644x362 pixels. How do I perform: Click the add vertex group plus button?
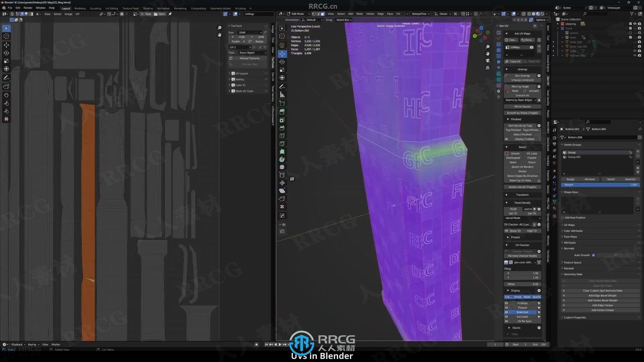tap(638, 152)
